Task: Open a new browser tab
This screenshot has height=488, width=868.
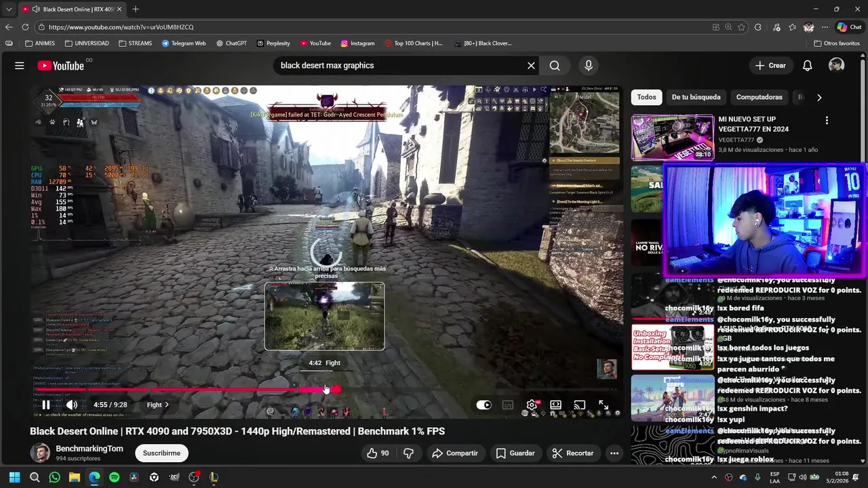Action: [x=136, y=9]
